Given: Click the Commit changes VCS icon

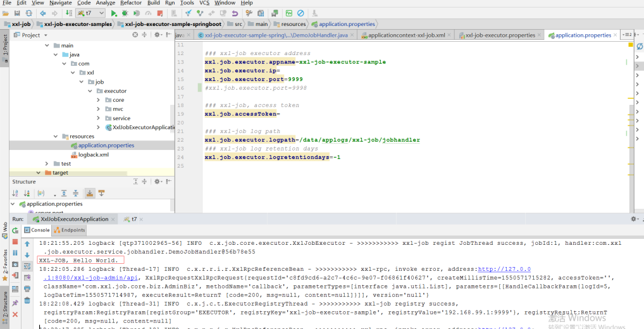Looking at the screenshot, I should 200,13.
